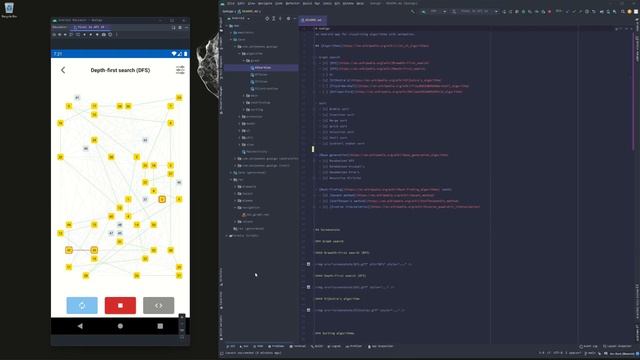Expand the res drawable folder

coord(236,187)
